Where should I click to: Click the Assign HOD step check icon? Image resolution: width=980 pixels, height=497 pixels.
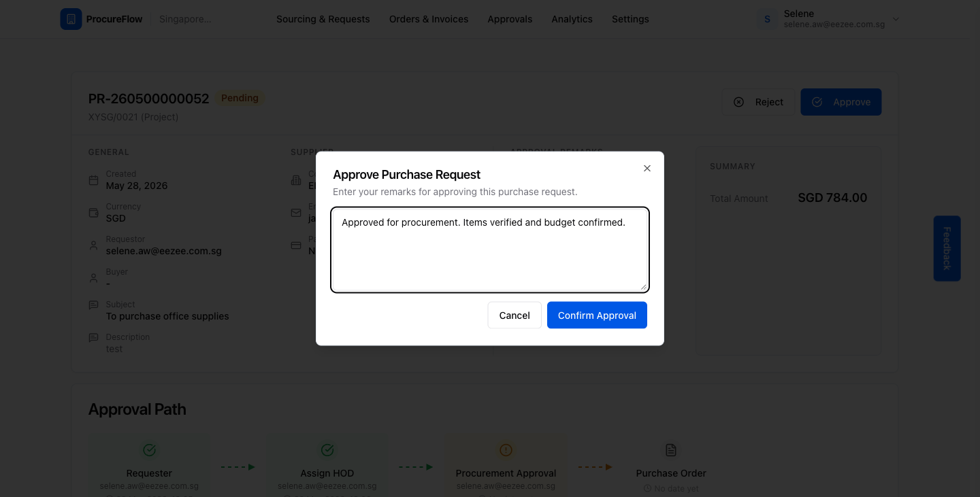coord(327,449)
